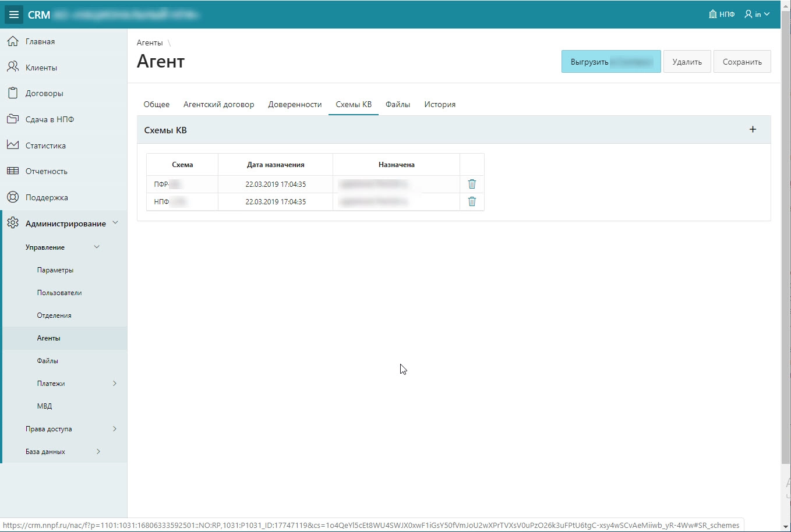Toggle the hamburger navigation menu

[x=14, y=15]
